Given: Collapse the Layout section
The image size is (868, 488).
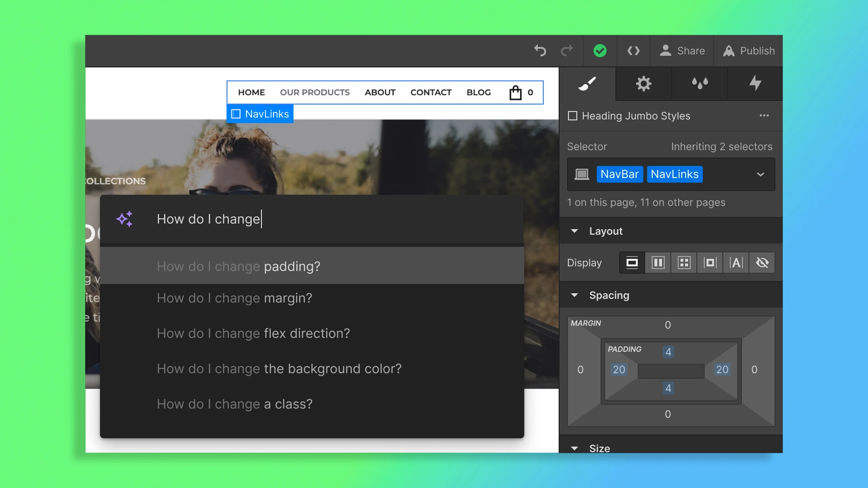Looking at the screenshot, I should (575, 231).
